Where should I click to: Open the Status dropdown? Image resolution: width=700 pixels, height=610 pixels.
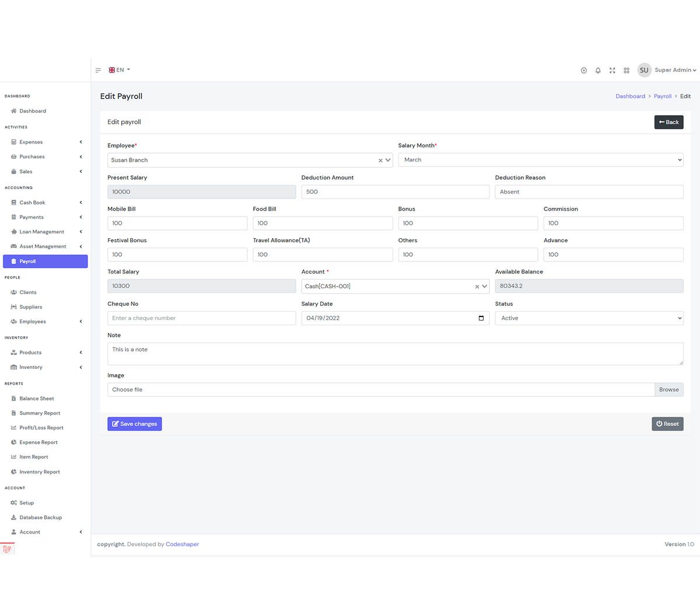[x=589, y=318]
